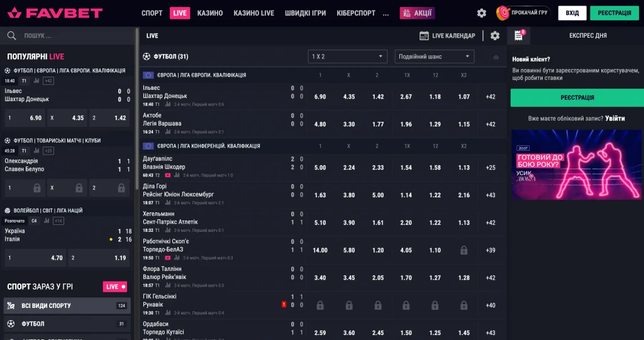This screenshot has height=340, width=644.
Task: Click the Прокачай гру target icon
Action: point(502,13)
